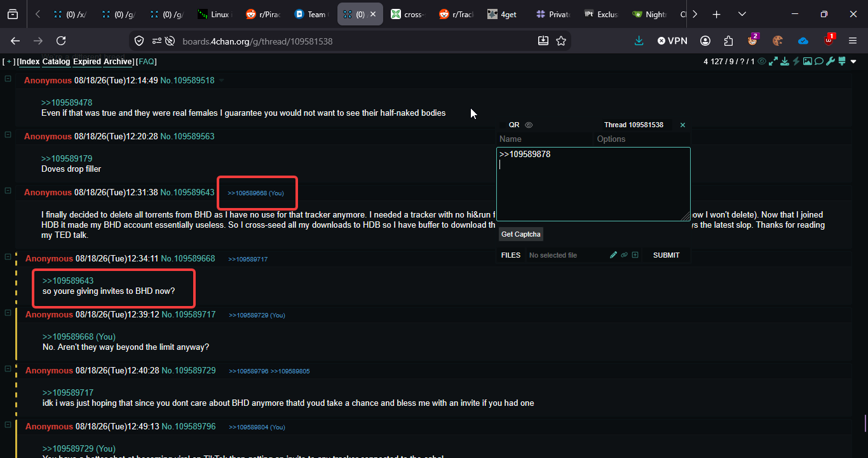
Task: Open the browser hamburger application menu
Action: coord(853,41)
